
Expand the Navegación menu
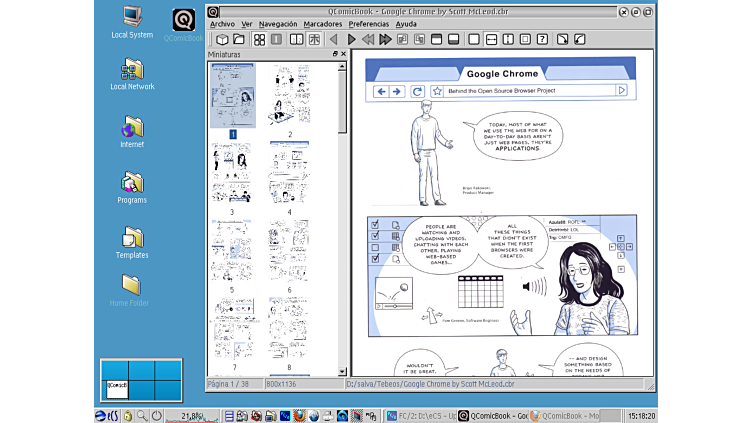click(278, 23)
